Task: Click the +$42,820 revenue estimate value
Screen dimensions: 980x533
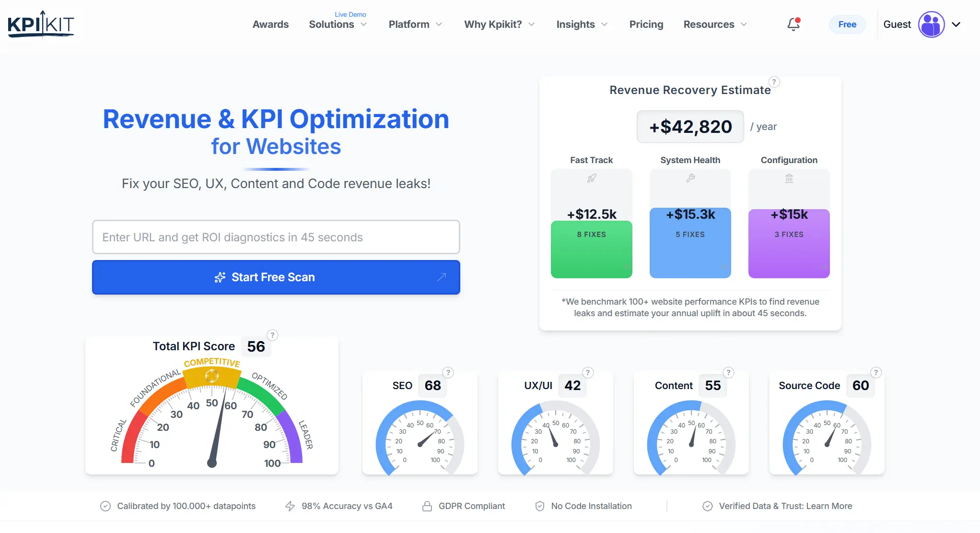Action: pyautogui.click(x=690, y=127)
